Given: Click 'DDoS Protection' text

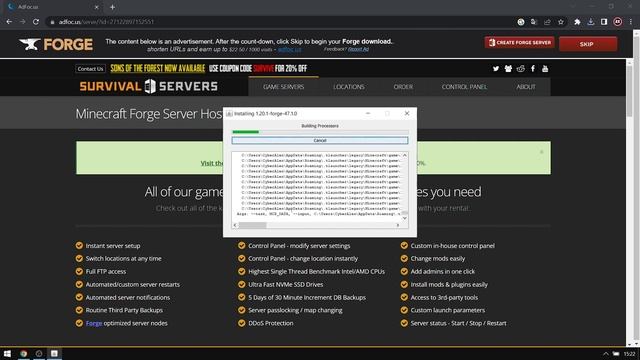Looking at the screenshot, I should [x=271, y=323].
